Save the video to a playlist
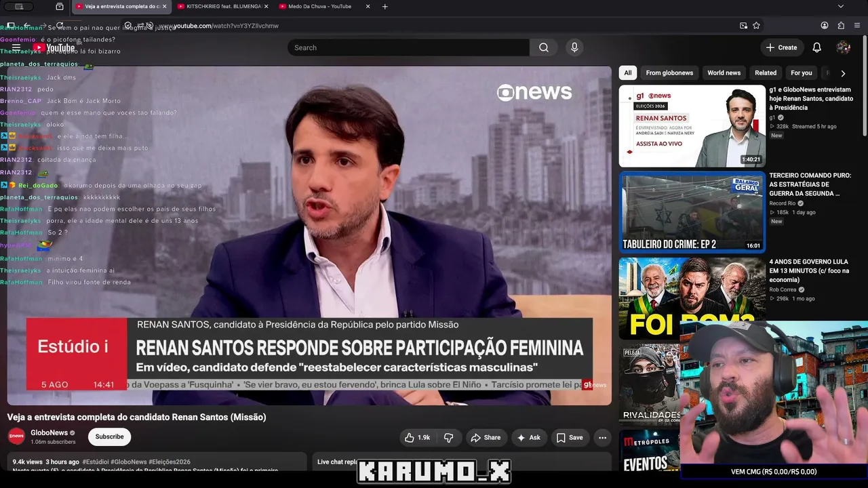This screenshot has height=488, width=868. point(570,438)
